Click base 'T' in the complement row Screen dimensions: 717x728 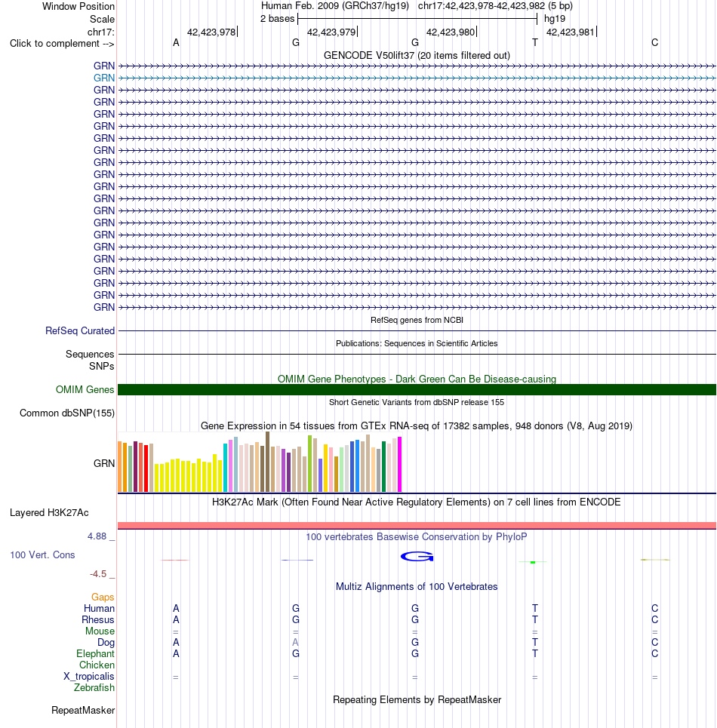(535, 43)
